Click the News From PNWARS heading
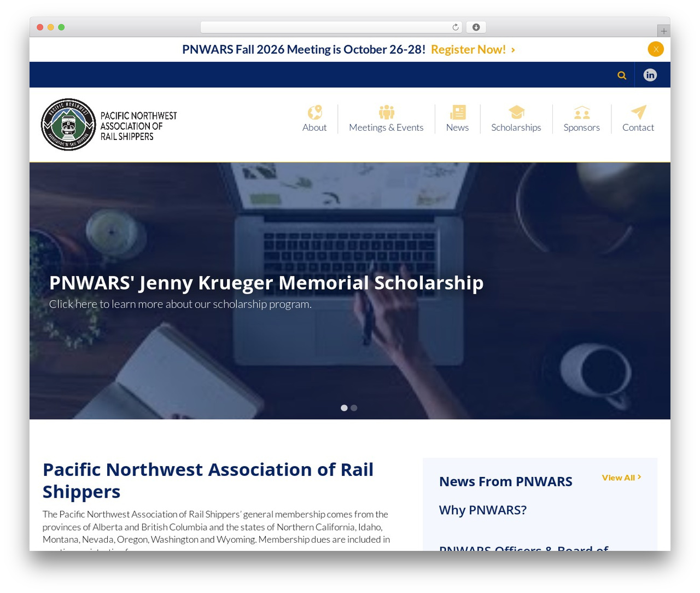This screenshot has height=593, width=700. pyautogui.click(x=506, y=481)
